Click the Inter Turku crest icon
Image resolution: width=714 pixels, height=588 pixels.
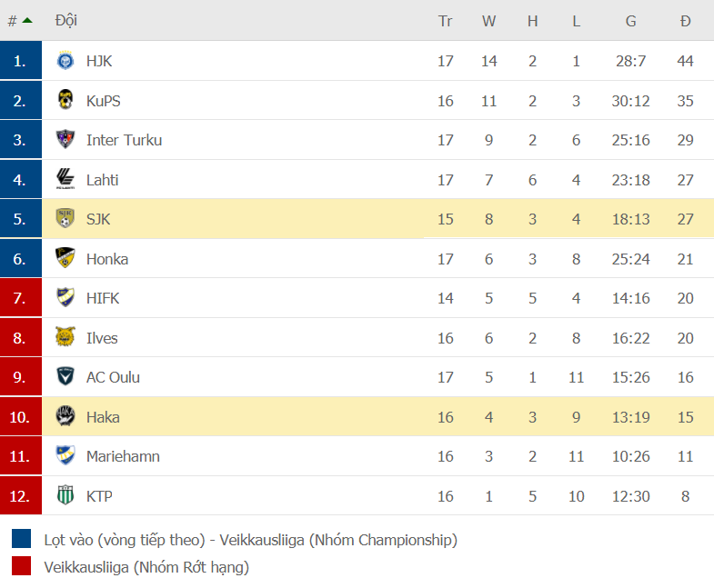pos(65,140)
